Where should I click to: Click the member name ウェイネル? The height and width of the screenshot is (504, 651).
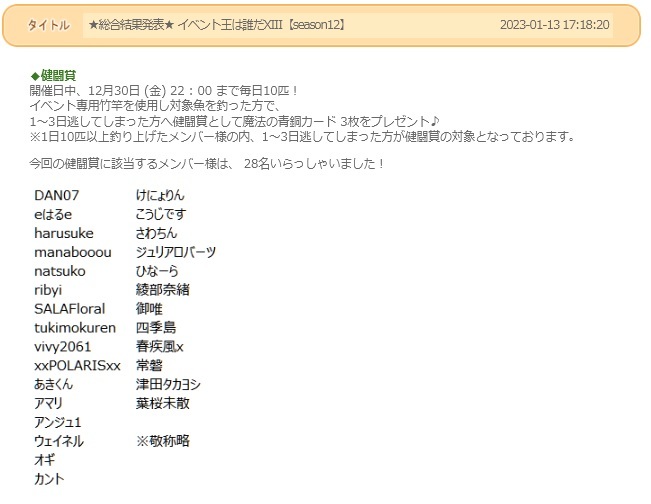pyautogui.click(x=59, y=441)
